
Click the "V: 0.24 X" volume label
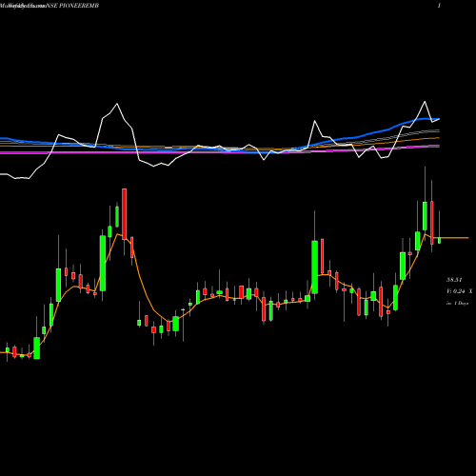click(459, 291)
